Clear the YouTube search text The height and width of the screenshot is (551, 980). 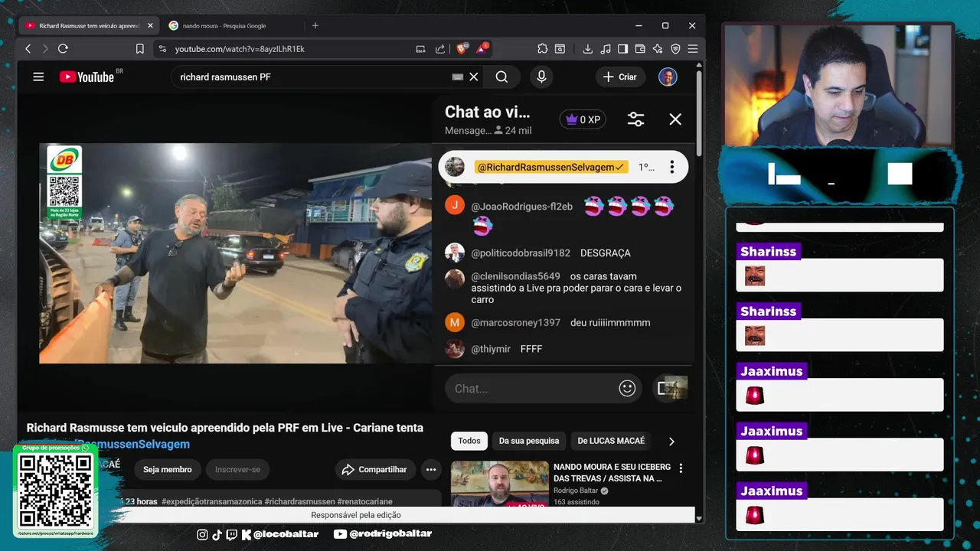point(474,77)
